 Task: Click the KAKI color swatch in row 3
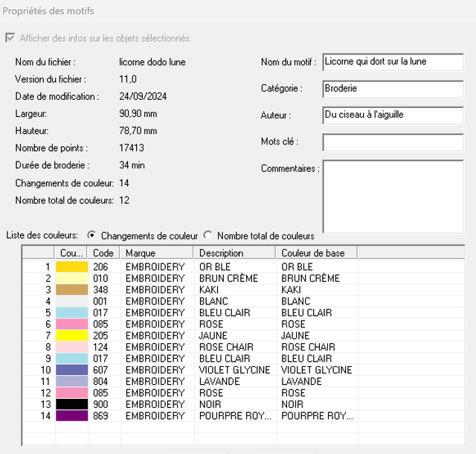tap(72, 290)
